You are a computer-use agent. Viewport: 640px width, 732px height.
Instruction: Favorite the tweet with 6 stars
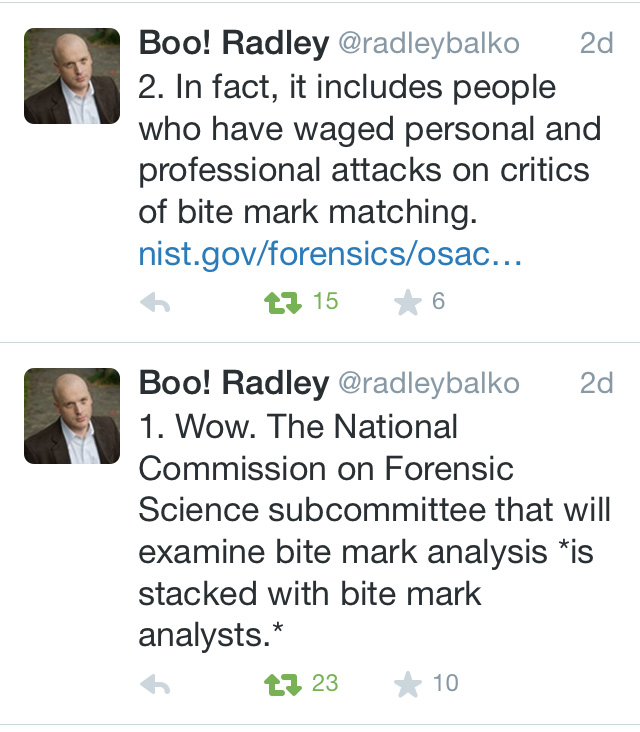[x=408, y=302]
